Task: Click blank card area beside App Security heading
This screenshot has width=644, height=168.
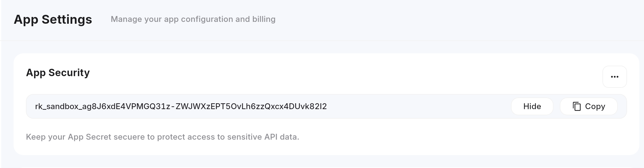Action: point(339,73)
